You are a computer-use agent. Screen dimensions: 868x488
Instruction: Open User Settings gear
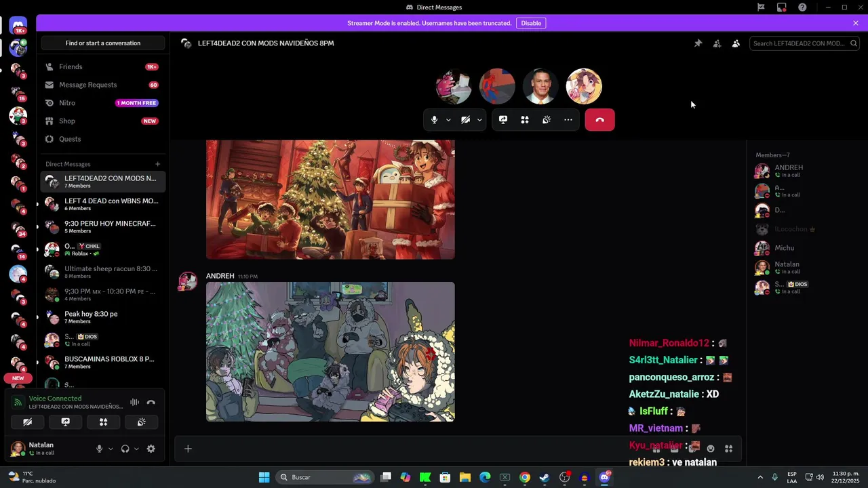(x=151, y=449)
